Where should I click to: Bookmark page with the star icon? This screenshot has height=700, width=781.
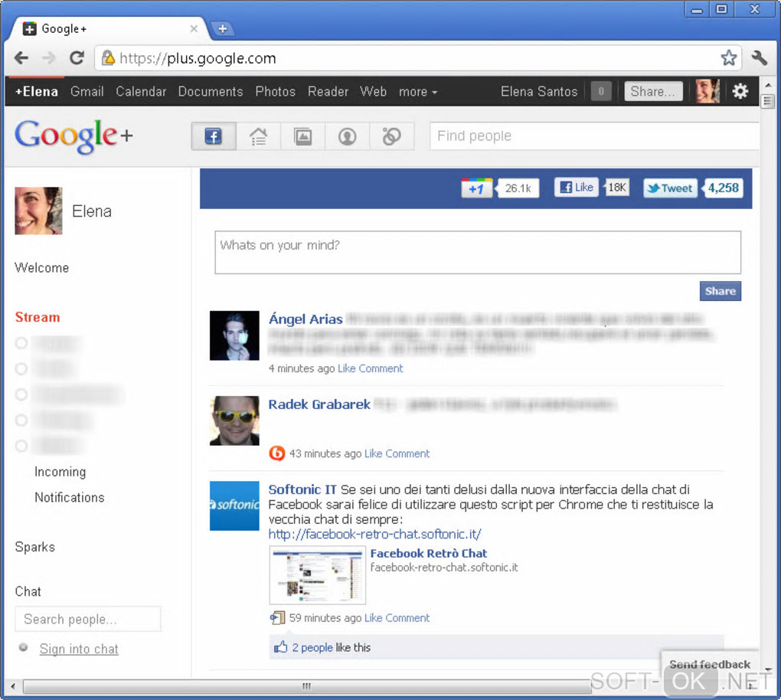tap(729, 57)
